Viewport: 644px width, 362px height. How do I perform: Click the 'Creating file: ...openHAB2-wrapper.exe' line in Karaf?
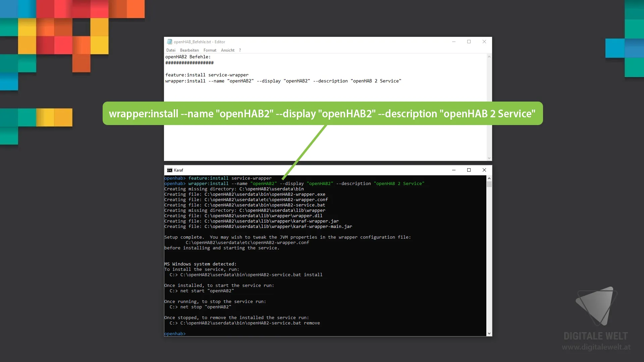(245, 194)
